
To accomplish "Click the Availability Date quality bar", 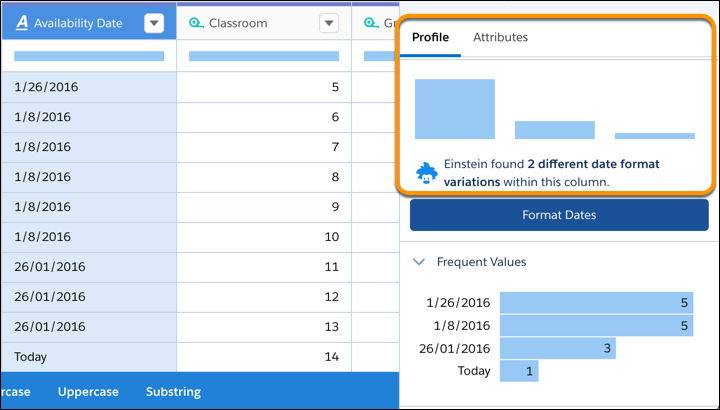I will 89,56.
